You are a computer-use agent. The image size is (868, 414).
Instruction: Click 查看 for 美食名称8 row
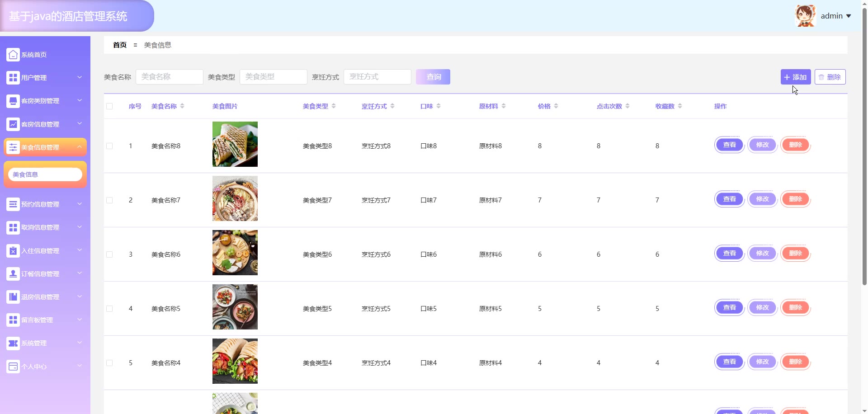coord(730,145)
